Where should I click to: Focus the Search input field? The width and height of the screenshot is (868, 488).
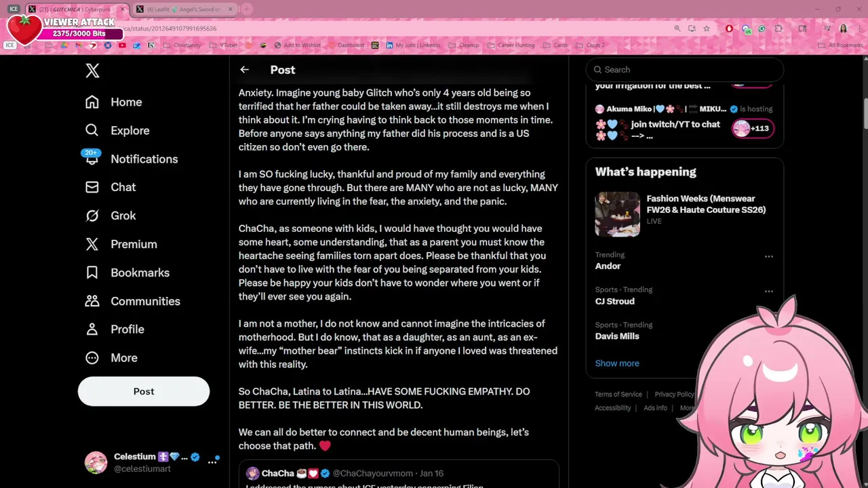coord(685,70)
